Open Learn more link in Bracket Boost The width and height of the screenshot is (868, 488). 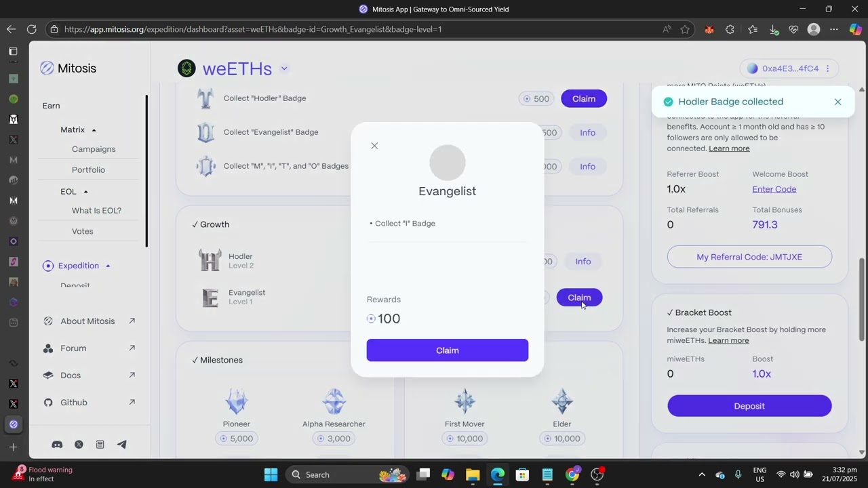728,340
